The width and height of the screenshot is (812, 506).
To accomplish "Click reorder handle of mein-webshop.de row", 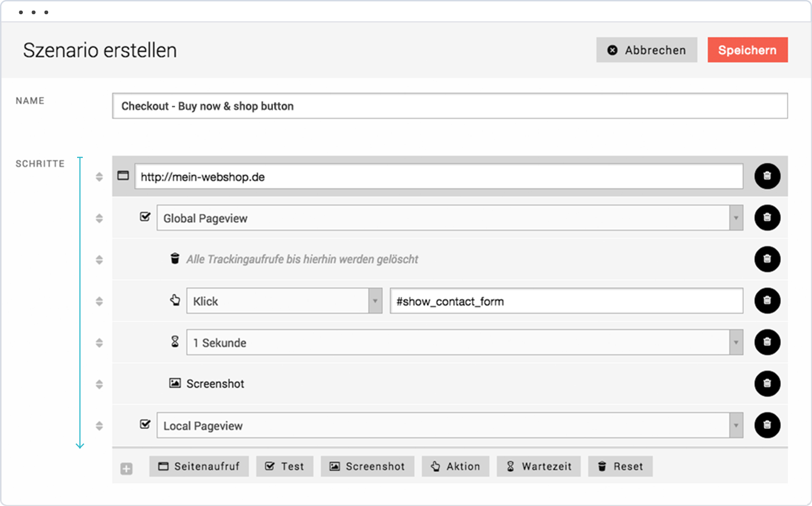I will point(99,177).
